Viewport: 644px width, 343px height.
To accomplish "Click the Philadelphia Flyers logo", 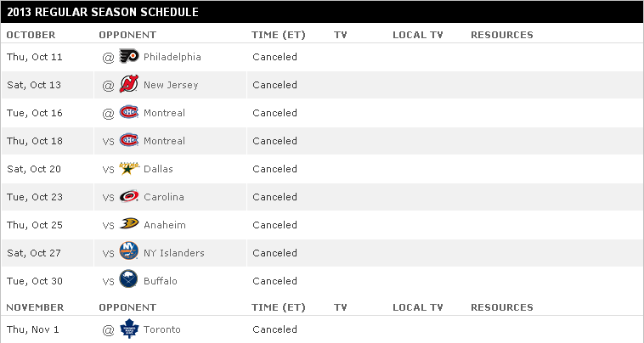I will (129, 56).
